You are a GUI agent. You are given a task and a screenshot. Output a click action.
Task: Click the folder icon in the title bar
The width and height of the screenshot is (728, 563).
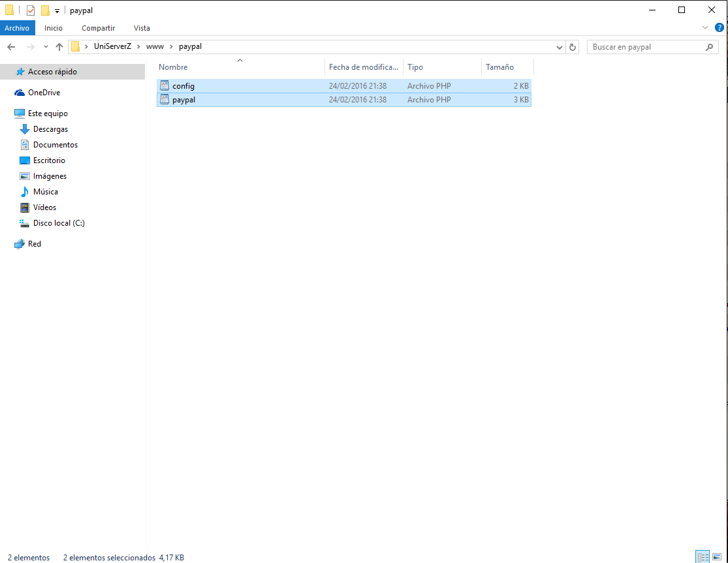pos(9,10)
